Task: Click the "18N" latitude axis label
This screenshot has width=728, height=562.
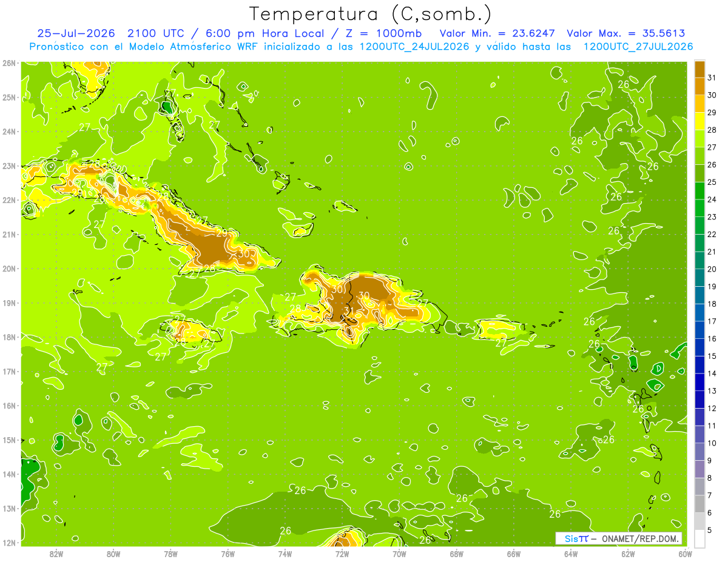Action: point(9,337)
